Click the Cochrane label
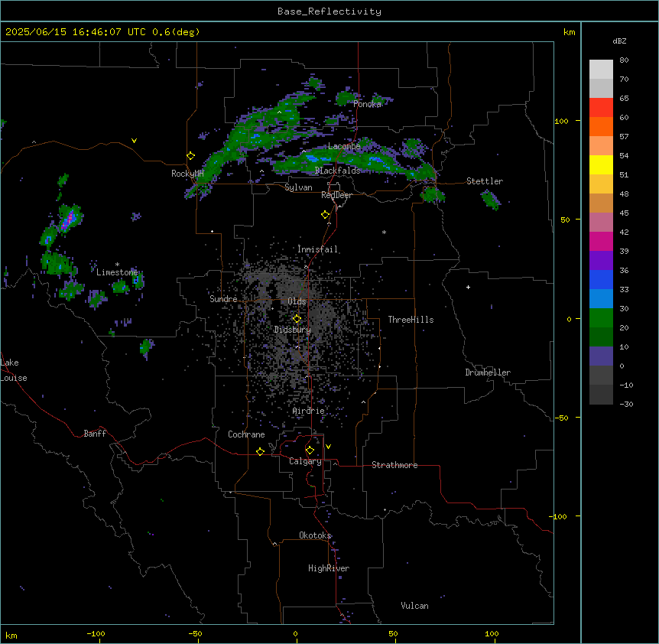 [246, 434]
